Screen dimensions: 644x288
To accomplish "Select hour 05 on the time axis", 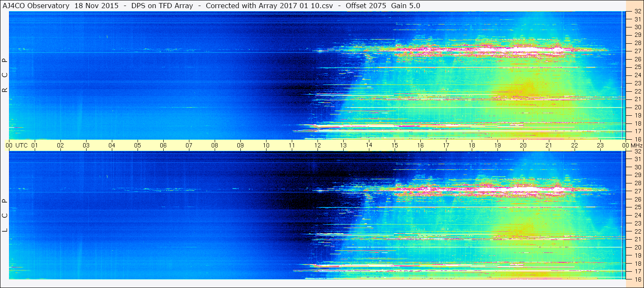I will 138,145.
